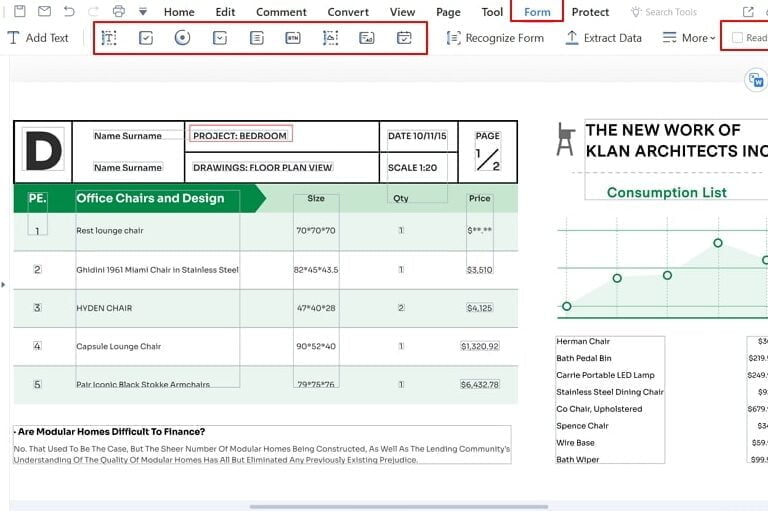The image size is (768, 511).
Task: Select the combo box form tool
Action: (220, 38)
